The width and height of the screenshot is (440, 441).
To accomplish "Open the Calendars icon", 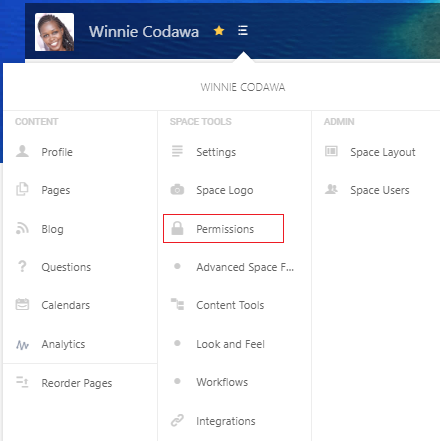I will tap(22, 304).
